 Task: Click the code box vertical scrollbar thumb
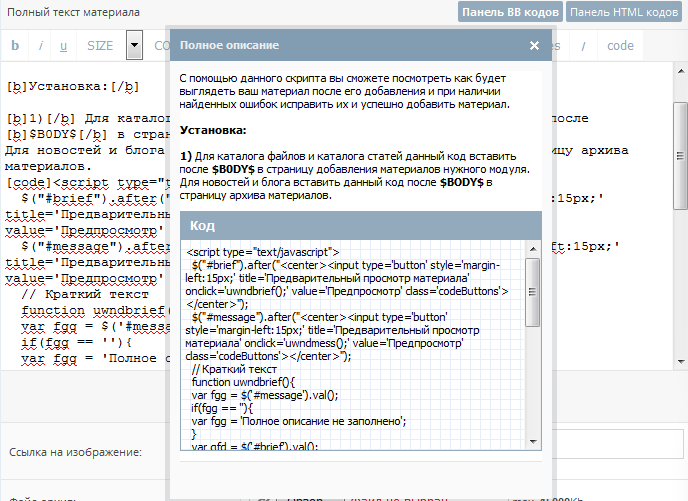[x=532, y=290]
